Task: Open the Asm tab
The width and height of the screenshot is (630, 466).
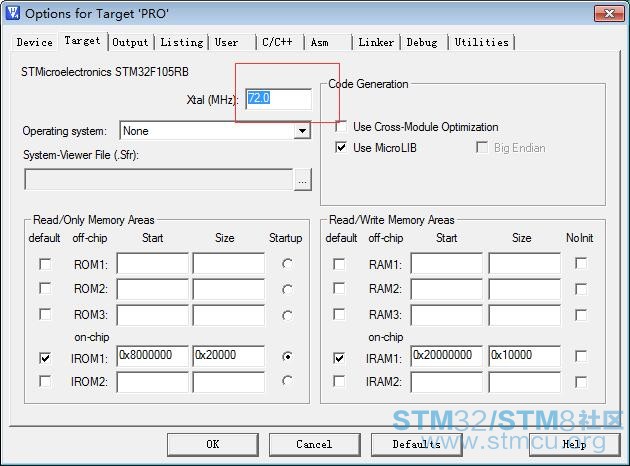Action: (319, 42)
